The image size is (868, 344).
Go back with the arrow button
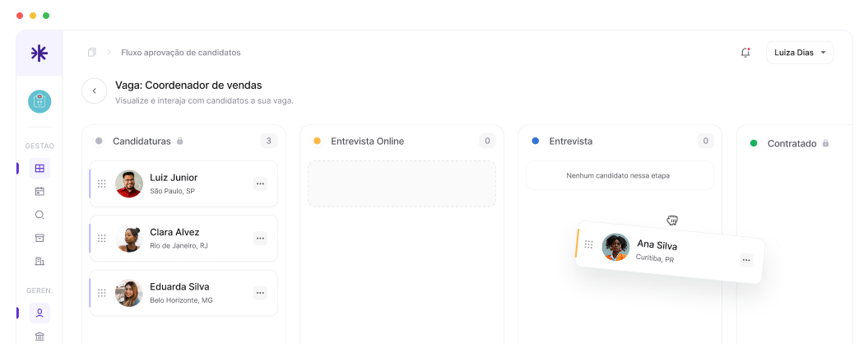(x=94, y=91)
